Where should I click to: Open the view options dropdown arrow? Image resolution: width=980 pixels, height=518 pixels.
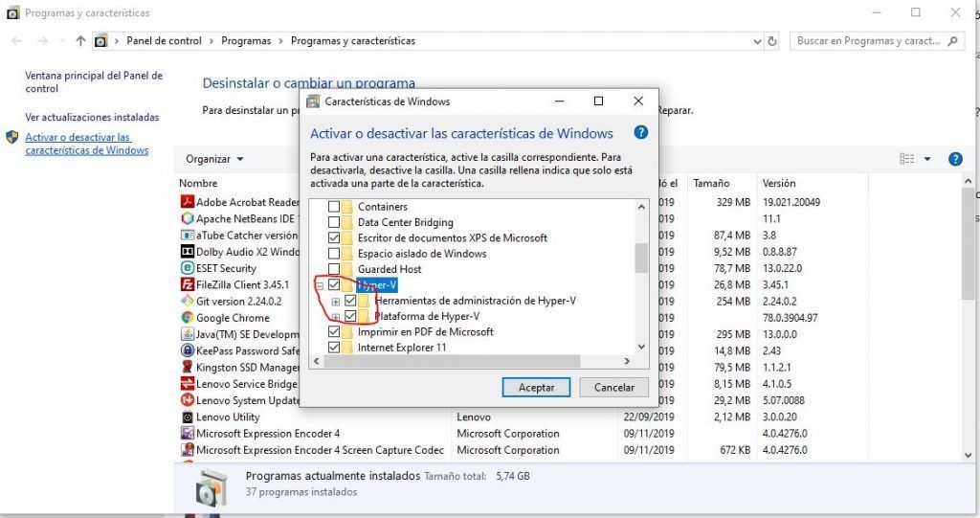(x=927, y=159)
